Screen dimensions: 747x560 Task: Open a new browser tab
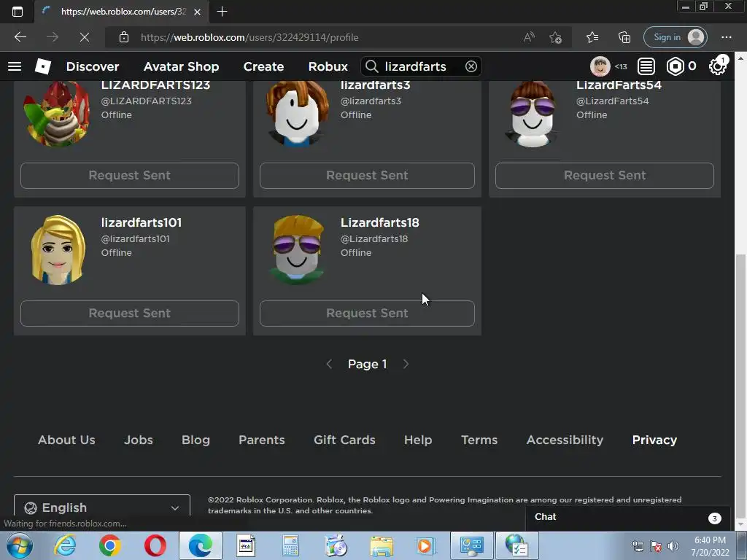click(x=222, y=12)
